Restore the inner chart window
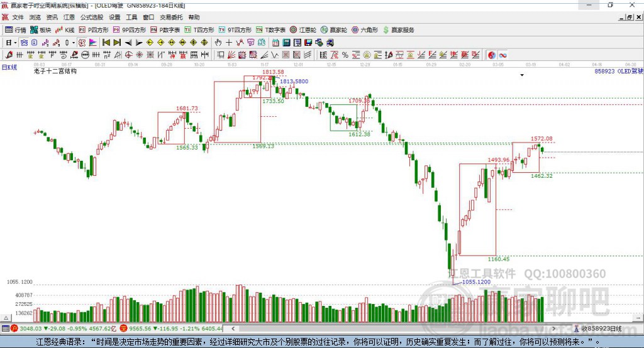644x348 pixels. click(630, 17)
